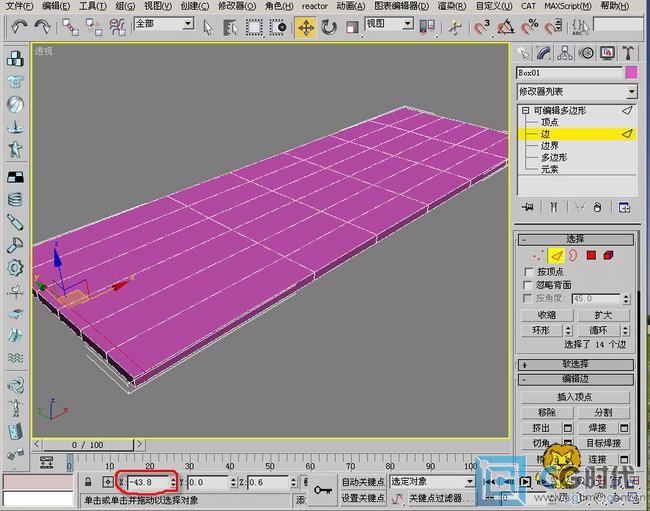Click the 扩大 button

(603, 315)
